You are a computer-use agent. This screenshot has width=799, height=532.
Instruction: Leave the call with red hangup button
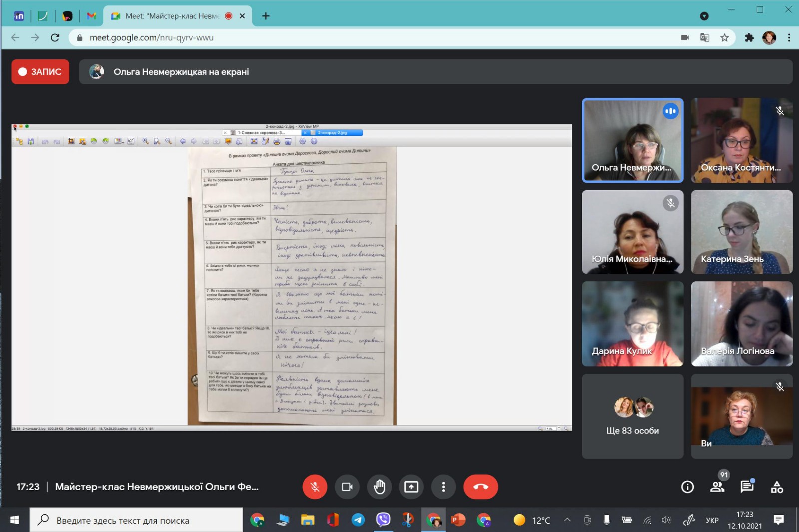480,487
